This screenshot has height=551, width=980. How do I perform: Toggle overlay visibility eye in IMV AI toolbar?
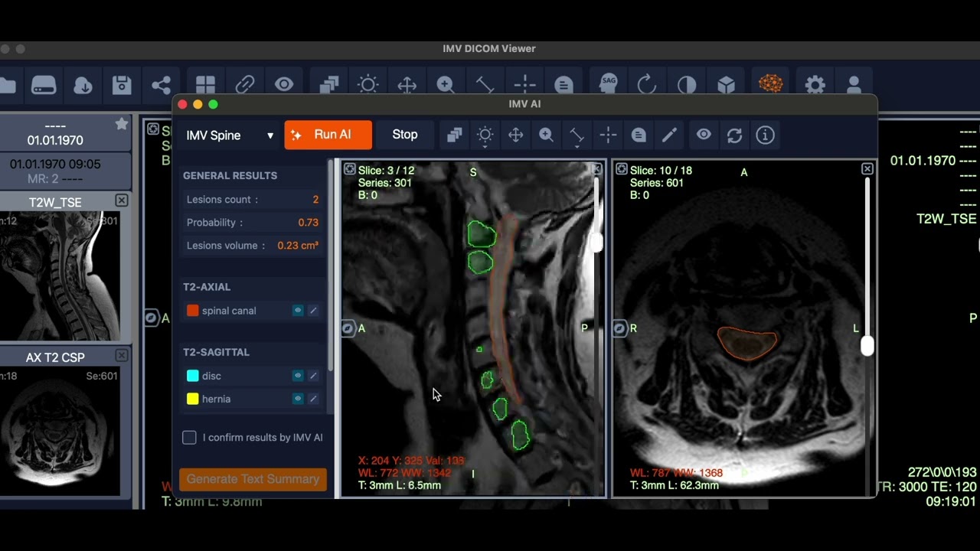704,135
